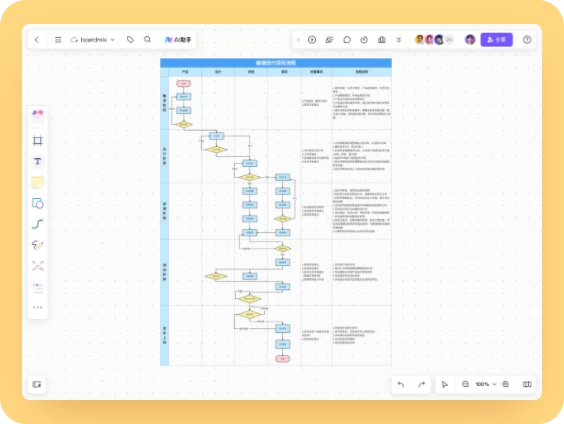The image size is (564, 424).
Task: Open the search magnifier icon
Action: 147,40
